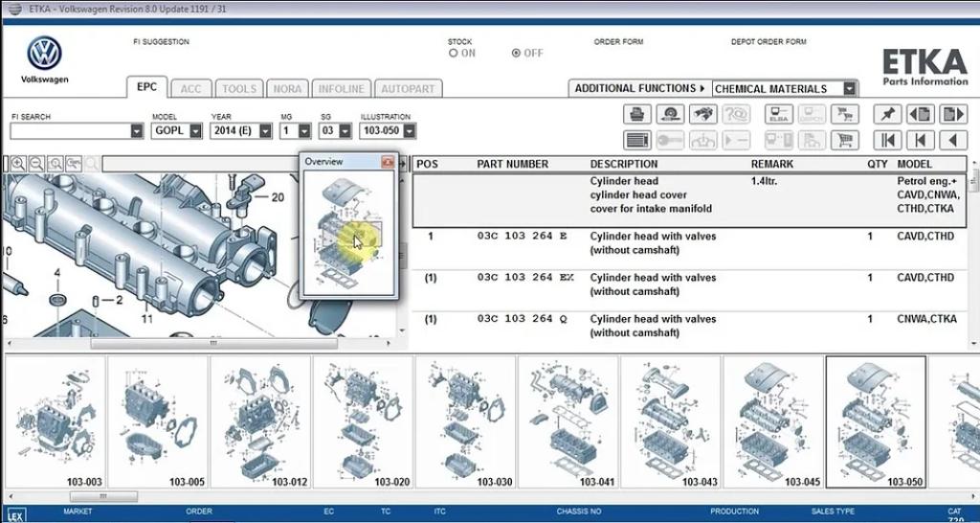Open the ILLUSTRATION dropdown showing 103-050
The image size is (980, 523).
(x=410, y=131)
